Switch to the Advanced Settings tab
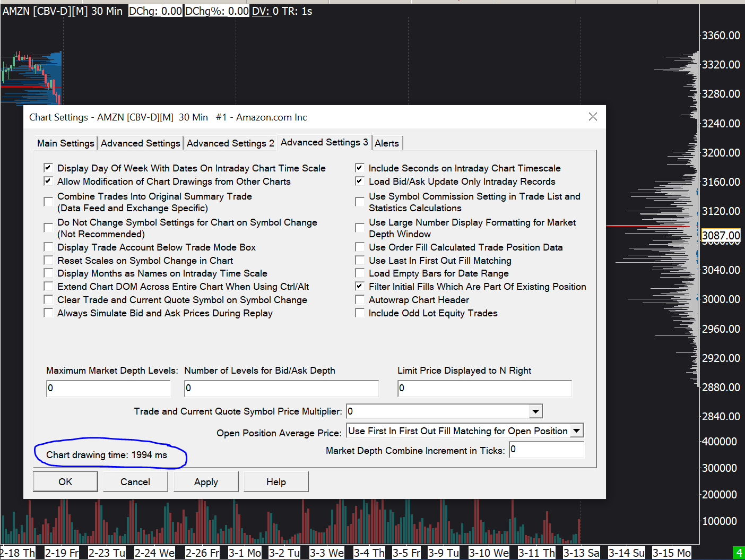 (x=141, y=143)
